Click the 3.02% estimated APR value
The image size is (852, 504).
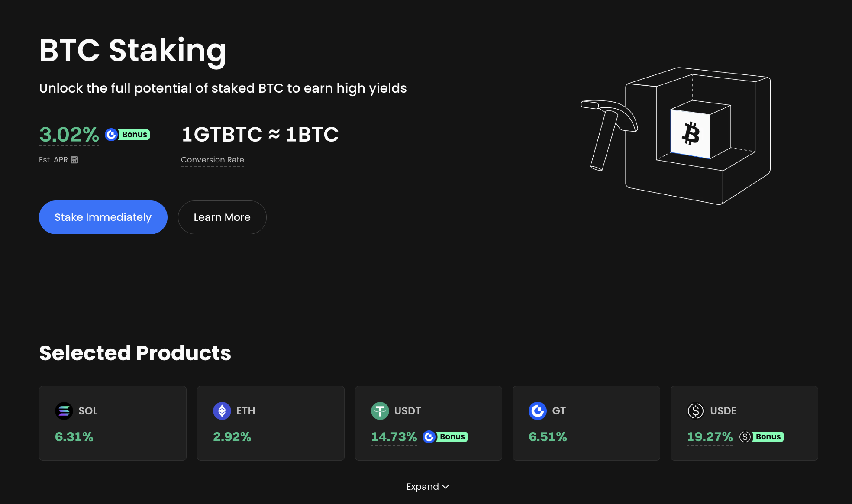tap(69, 135)
